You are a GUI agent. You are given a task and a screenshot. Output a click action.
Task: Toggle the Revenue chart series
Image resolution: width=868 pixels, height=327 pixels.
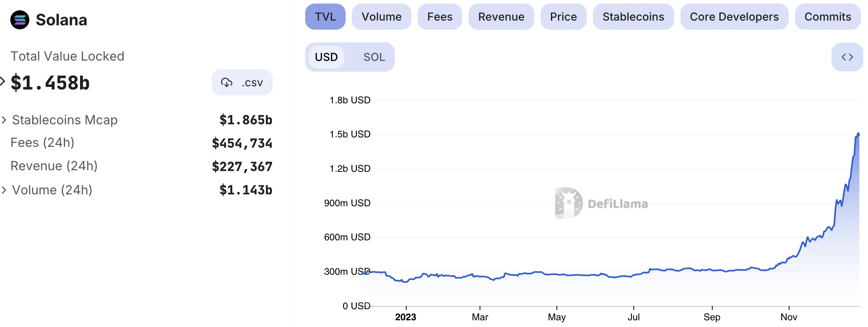[501, 17]
